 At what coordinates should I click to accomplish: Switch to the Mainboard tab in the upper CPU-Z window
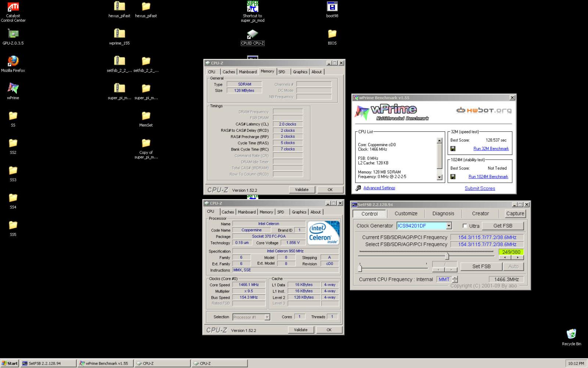pyautogui.click(x=248, y=72)
